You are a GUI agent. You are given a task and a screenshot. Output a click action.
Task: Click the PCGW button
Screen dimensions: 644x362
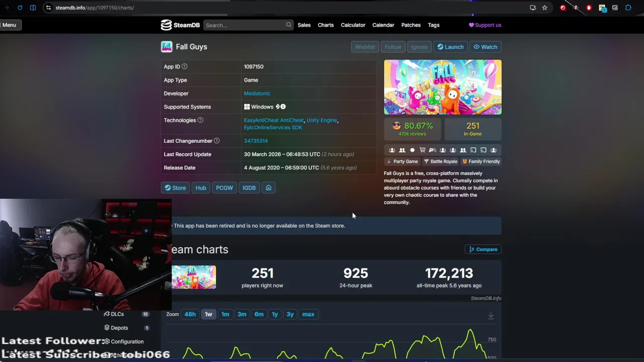(224, 188)
